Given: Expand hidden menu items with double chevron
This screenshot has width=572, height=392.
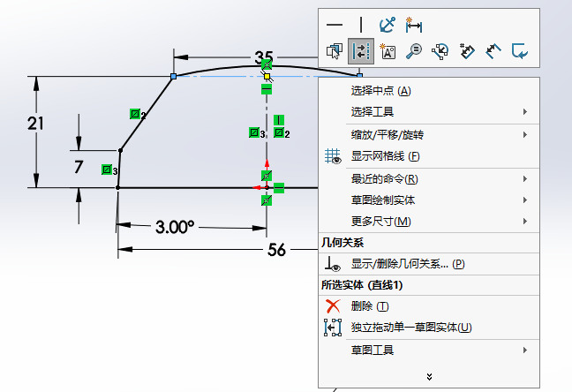Looking at the screenshot, I should [x=429, y=377].
